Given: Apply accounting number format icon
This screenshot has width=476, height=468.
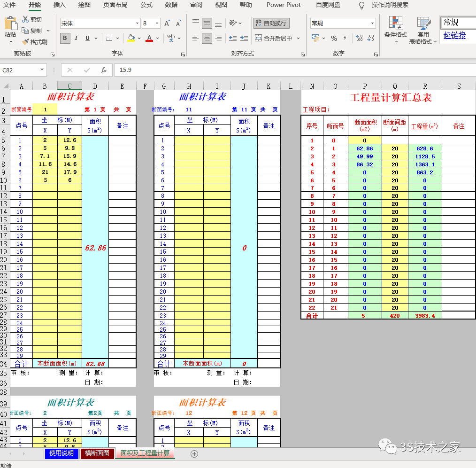Looking at the screenshot, I should pyautogui.click(x=315, y=38).
